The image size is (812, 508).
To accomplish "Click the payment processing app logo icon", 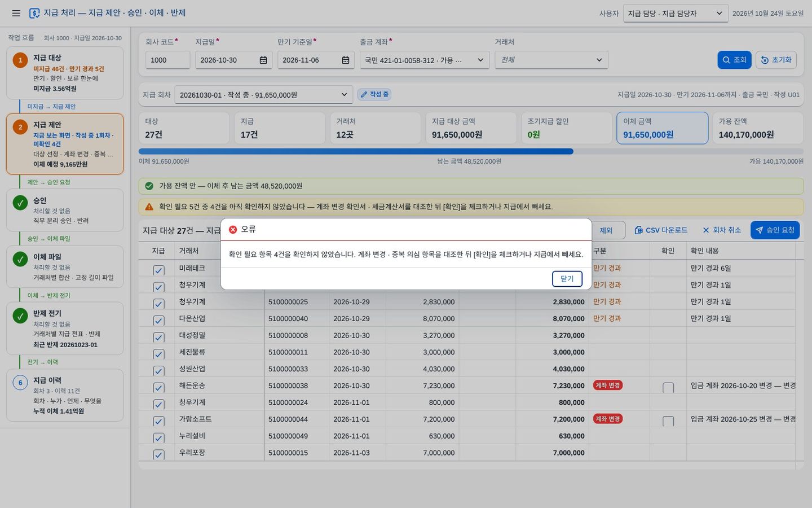I will (x=34, y=13).
